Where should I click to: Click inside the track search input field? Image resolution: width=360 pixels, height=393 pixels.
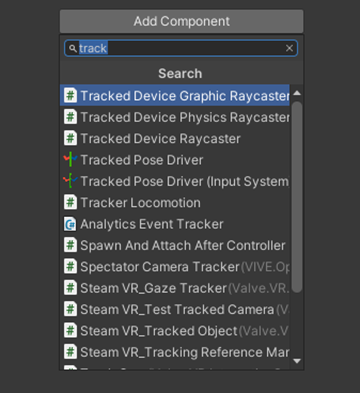click(181, 48)
